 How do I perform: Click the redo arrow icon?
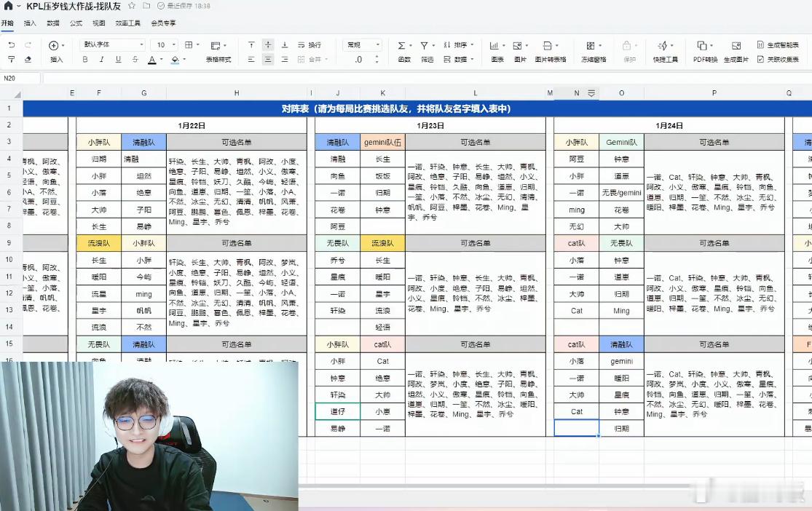[x=28, y=45]
